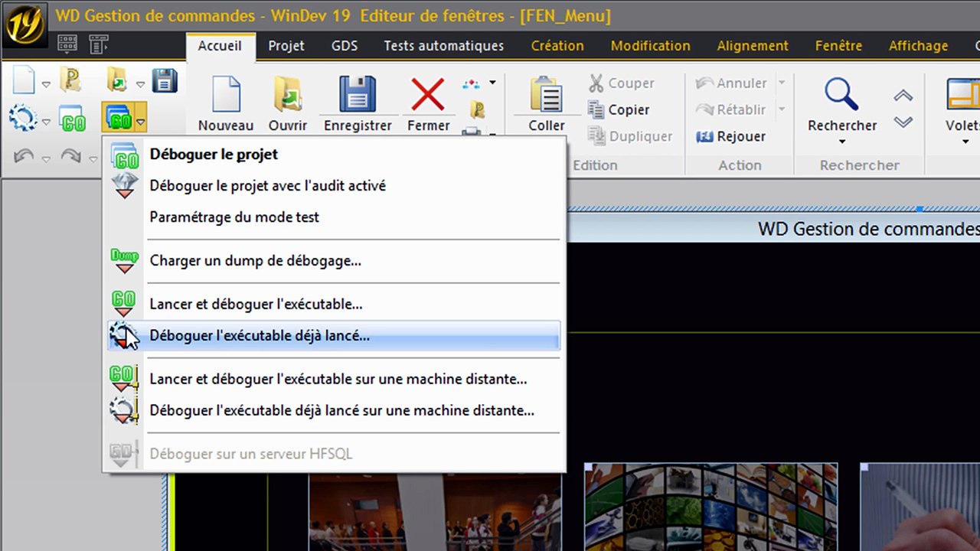Click the Couper scissors command
This screenshot has height=551, width=980.
[x=621, y=83]
